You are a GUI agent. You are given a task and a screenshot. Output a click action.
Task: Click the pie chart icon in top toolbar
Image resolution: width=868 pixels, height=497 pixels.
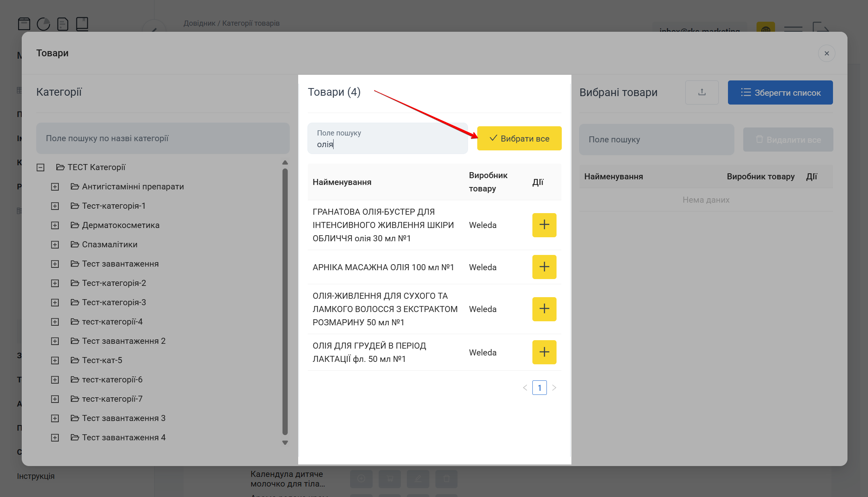(x=43, y=24)
